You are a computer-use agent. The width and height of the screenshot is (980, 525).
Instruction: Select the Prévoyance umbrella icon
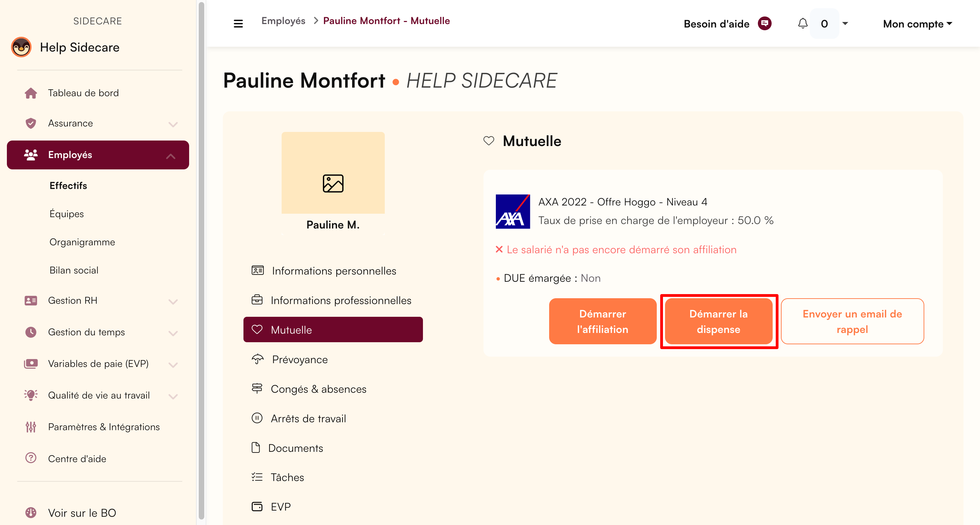[x=258, y=359]
